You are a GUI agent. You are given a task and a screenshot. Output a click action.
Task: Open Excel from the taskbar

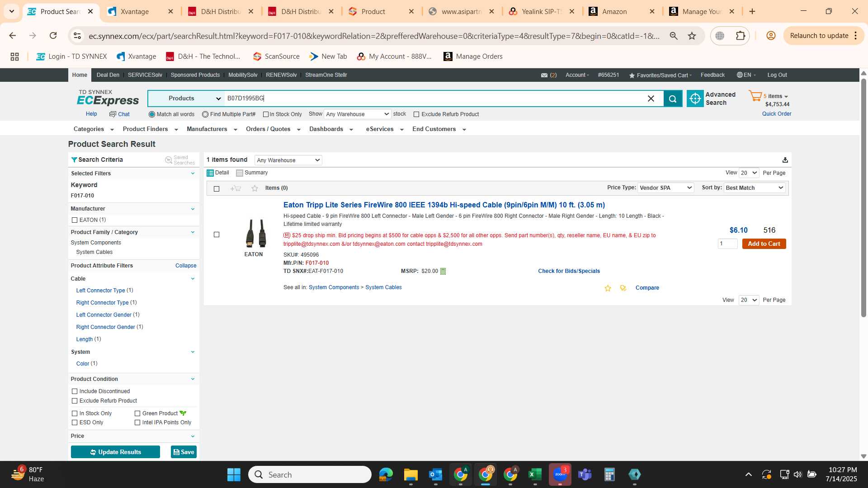535,474
